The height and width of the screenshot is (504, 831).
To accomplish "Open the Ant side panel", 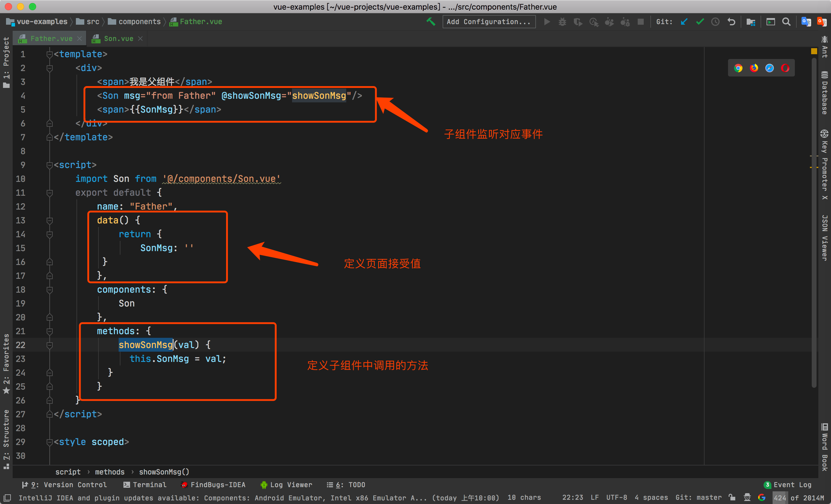I will click(x=825, y=47).
